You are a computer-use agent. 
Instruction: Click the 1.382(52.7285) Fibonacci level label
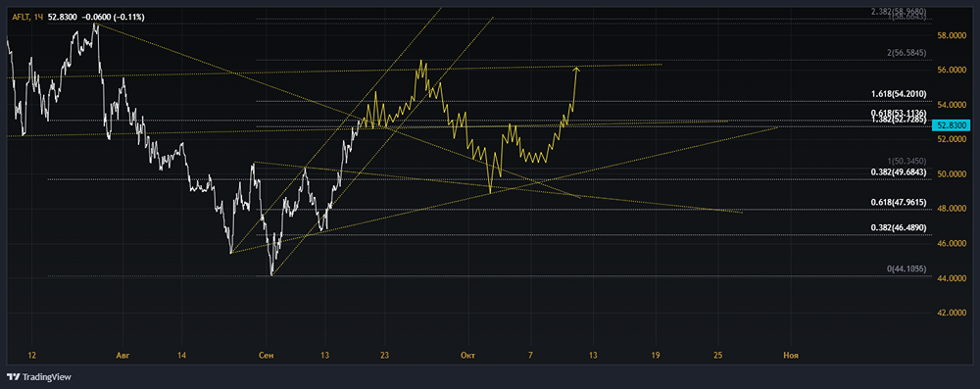pos(899,120)
